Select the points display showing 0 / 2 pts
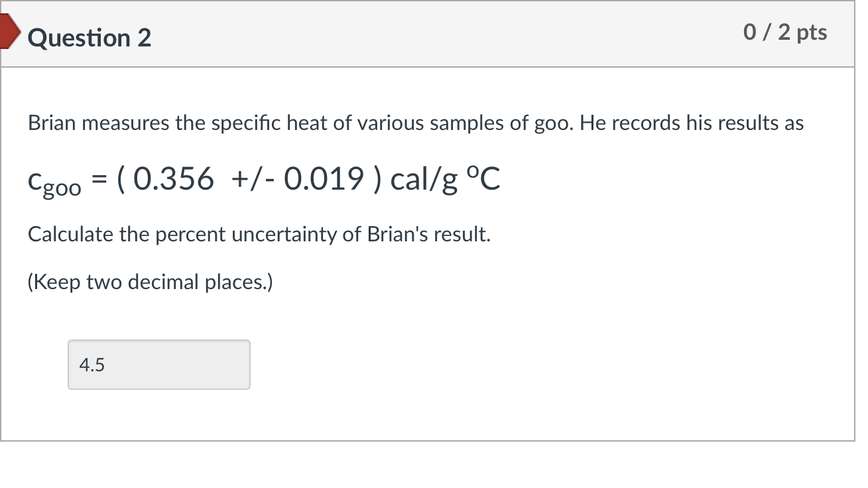The image size is (868, 488). pyautogui.click(x=786, y=31)
